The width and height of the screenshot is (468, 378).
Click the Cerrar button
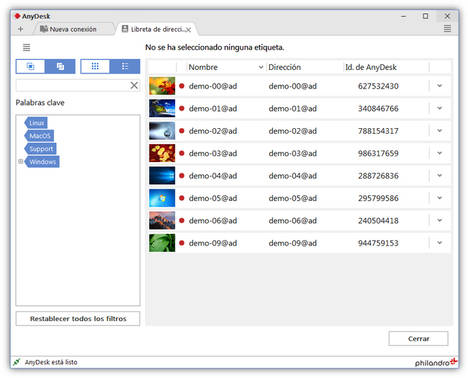[418, 338]
